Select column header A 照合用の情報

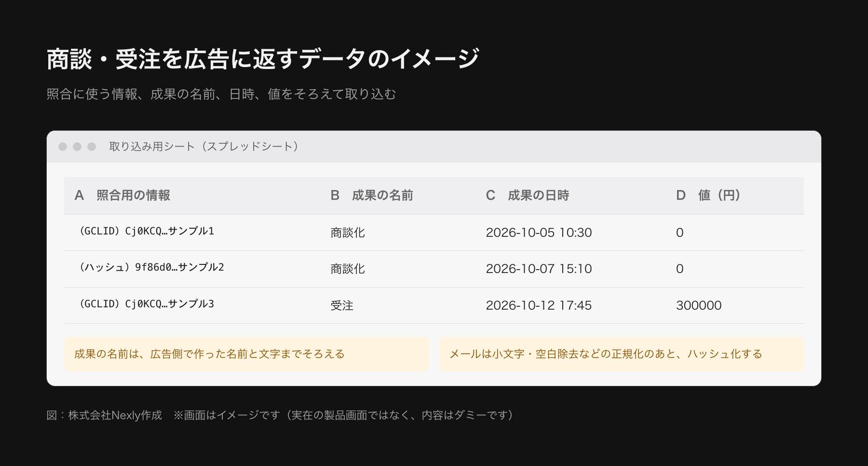[x=122, y=195]
